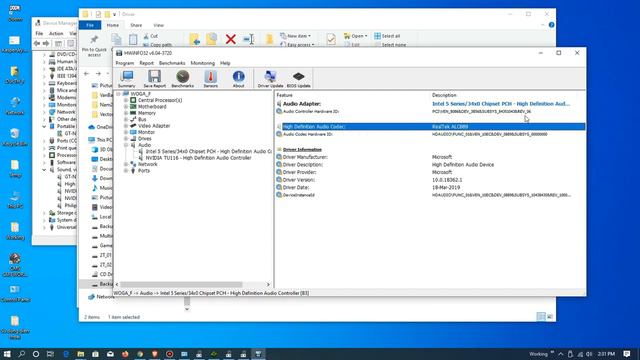Expand the Ports node in HWiNFO tree
The width and height of the screenshot is (640, 360).
126,171
